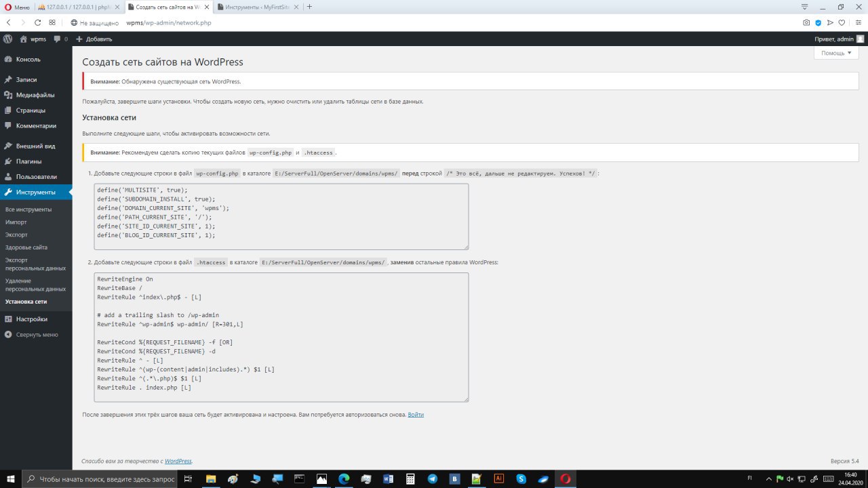
Task: Collapse sidebar with Свернуть меню
Action: tap(36, 334)
